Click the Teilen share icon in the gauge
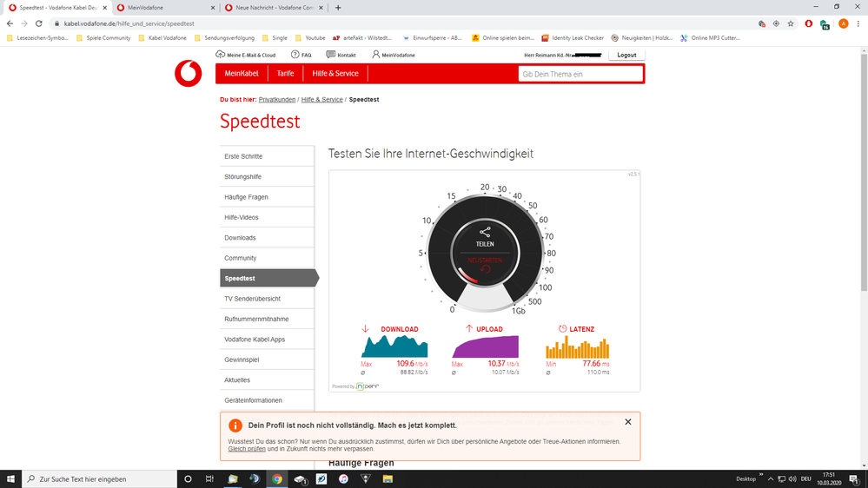This screenshot has height=488, width=868. [485, 232]
